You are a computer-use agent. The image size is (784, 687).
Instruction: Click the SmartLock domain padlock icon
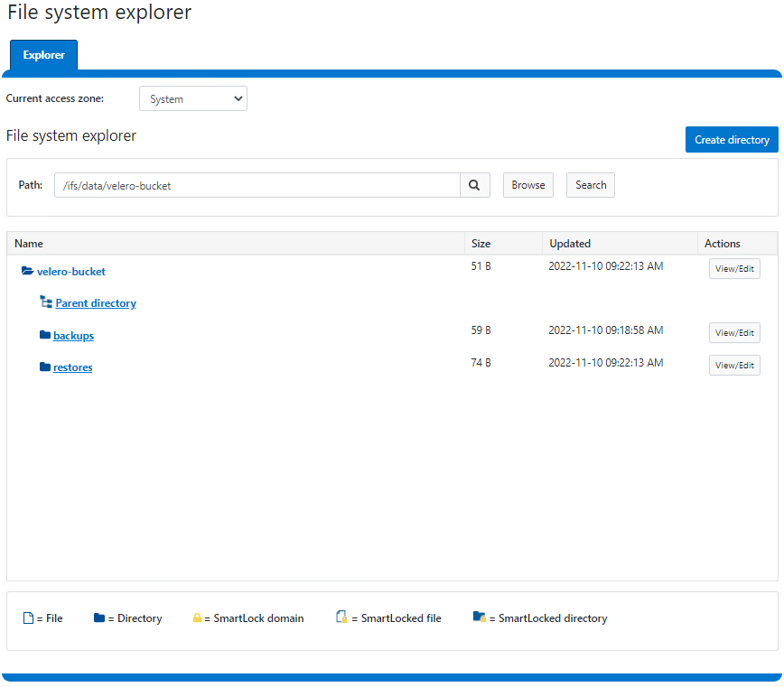coord(198,617)
